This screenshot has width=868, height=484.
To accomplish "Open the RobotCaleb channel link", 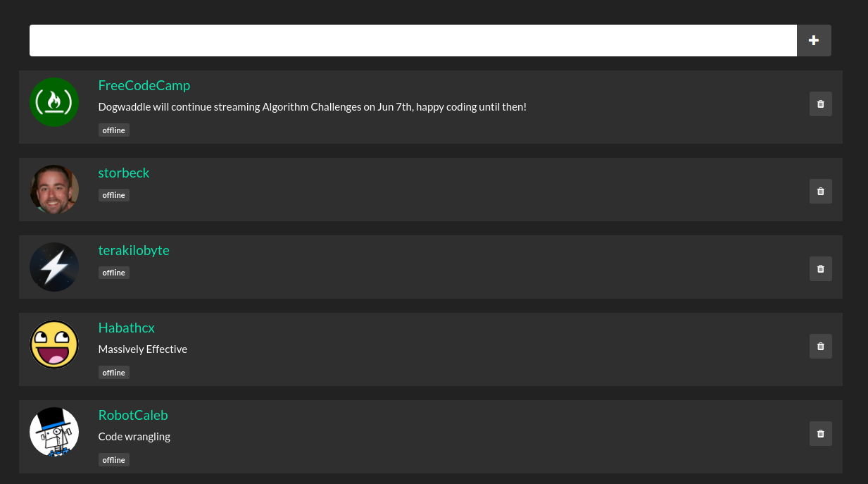I will click(x=133, y=415).
